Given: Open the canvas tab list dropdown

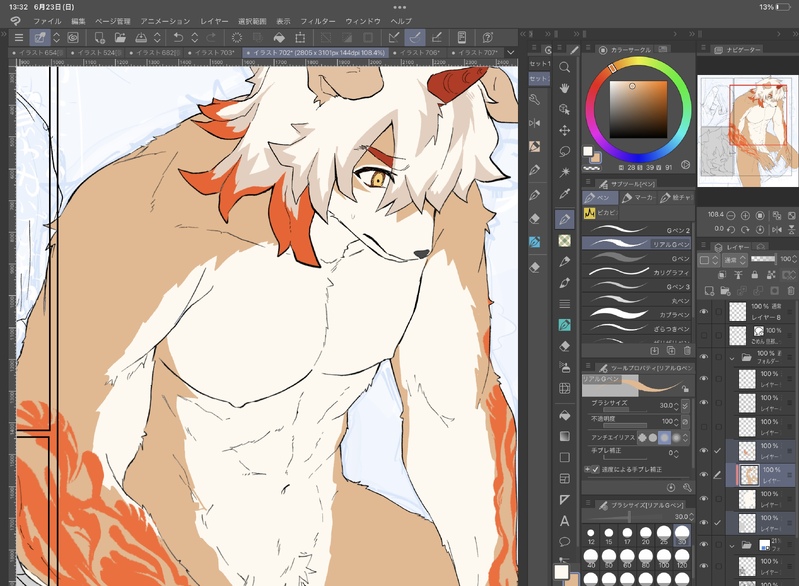Looking at the screenshot, I should 511,52.
